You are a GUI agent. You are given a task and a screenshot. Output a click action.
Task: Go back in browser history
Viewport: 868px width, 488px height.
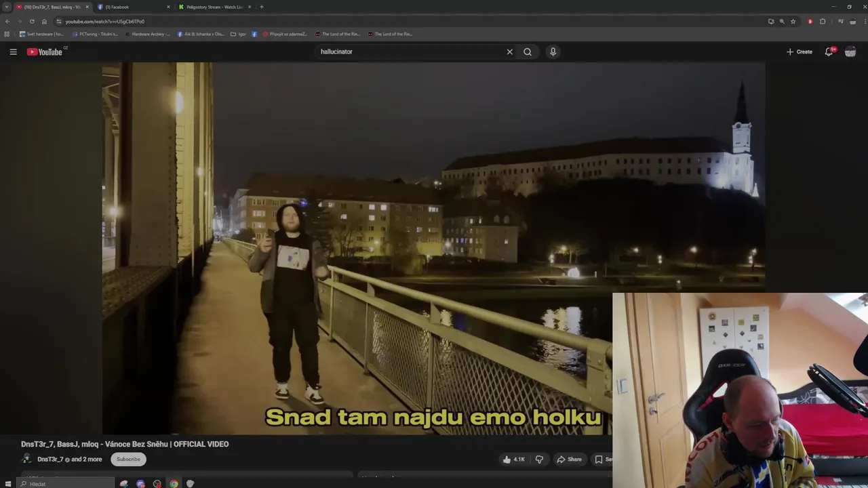coord(7,22)
